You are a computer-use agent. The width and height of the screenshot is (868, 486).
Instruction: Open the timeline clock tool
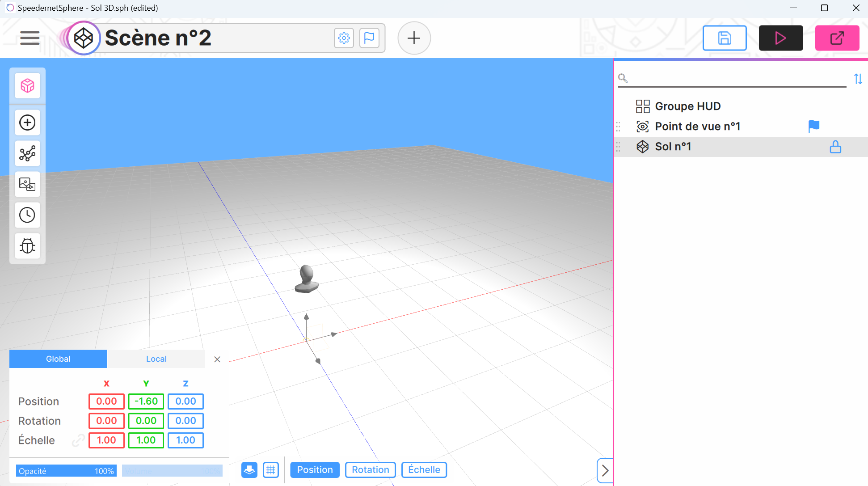27,215
